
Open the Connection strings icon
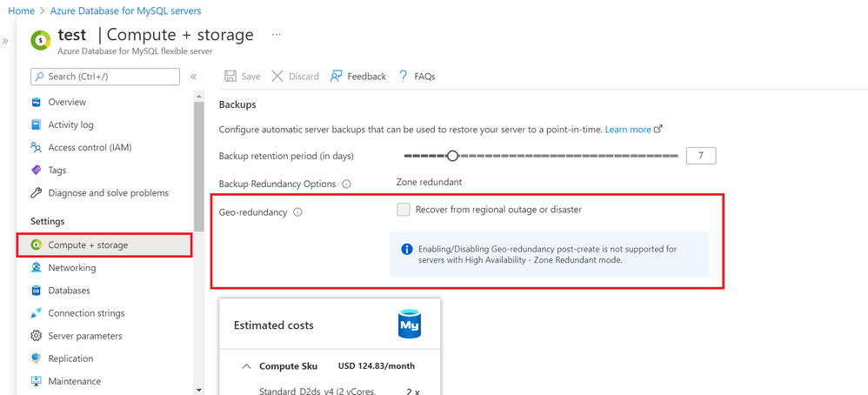point(36,313)
